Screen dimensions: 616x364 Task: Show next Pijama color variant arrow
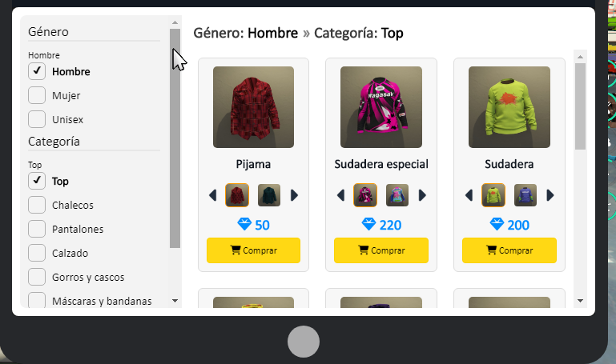click(294, 195)
